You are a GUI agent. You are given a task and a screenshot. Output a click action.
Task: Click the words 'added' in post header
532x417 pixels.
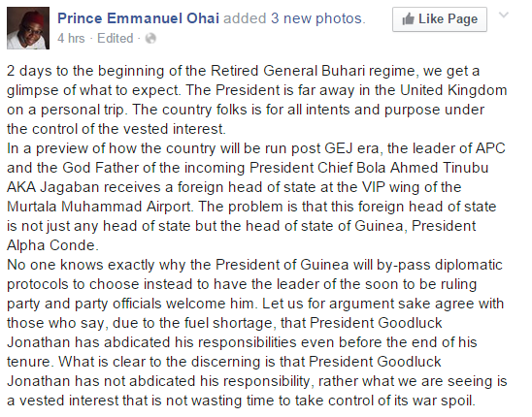coord(245,18)
